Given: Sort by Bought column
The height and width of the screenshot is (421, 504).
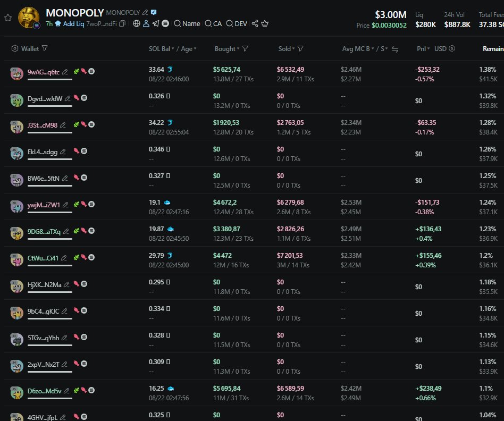Looking at the screenshot, I should point(227,49).
